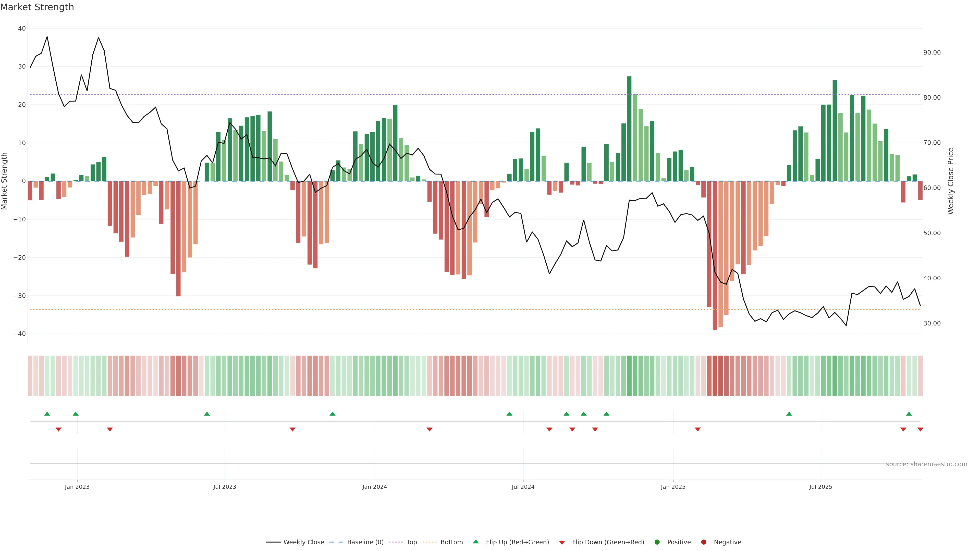Click the Jul 2025 x-axis label
The image size is (980, 551).
[820, 487]
